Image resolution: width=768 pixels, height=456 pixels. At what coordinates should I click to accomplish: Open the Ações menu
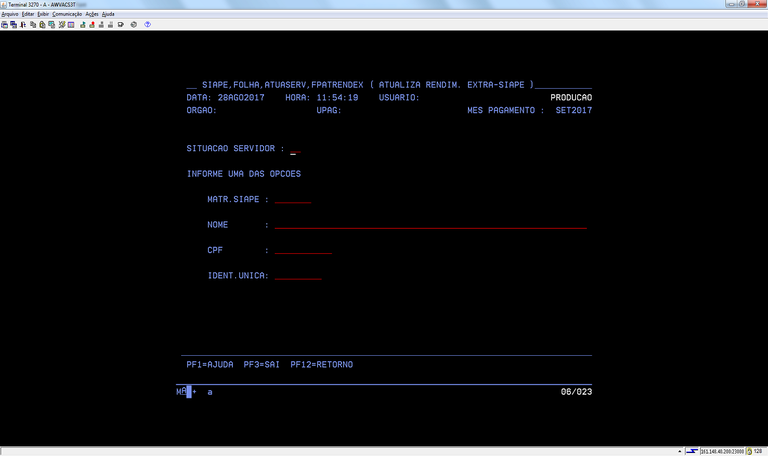(92, 14)
